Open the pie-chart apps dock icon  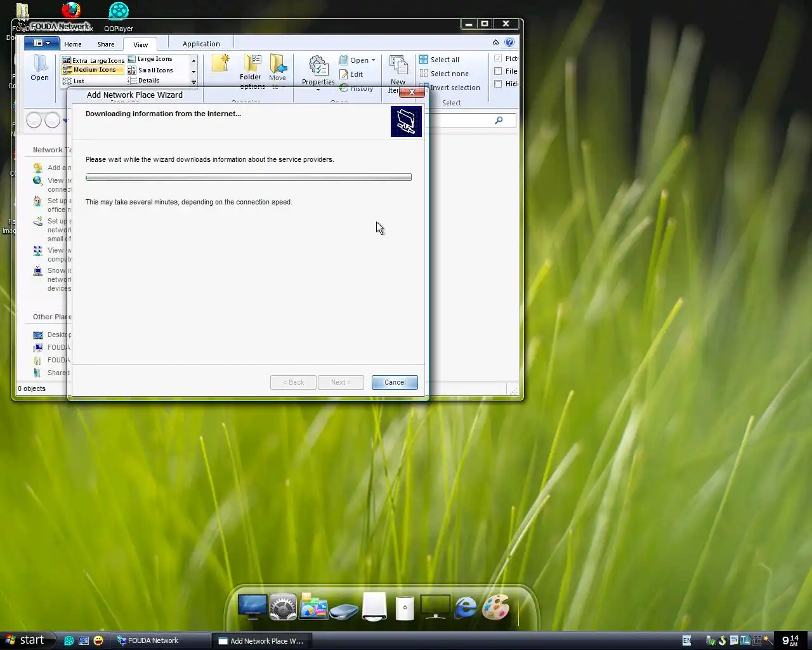click(313, 606)
